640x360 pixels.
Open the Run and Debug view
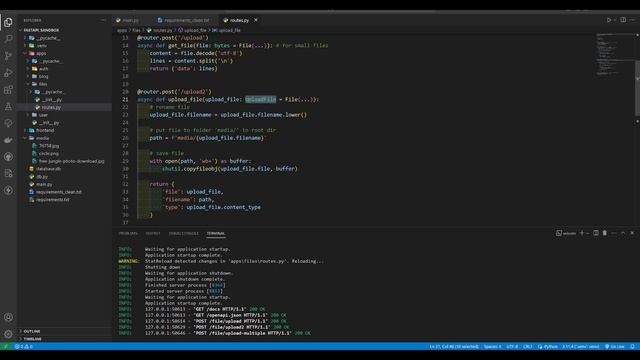[x=8, y=73]
